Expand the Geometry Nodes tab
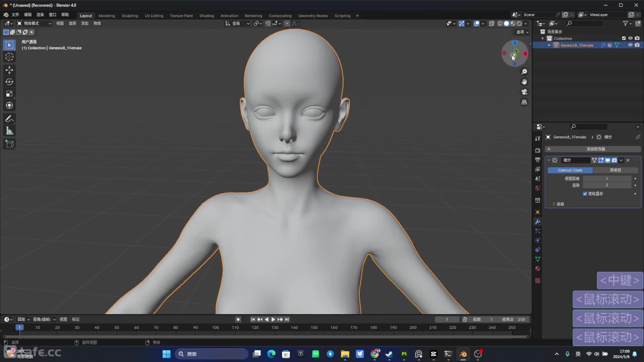Image resolution: width=644 pixels, height=362 pixels. click(313, 15)
